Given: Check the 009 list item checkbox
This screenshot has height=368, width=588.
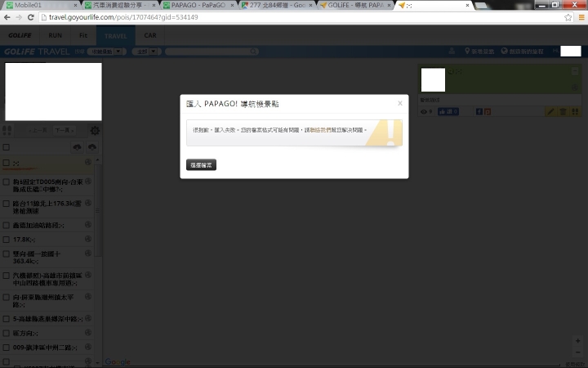Looking at the screenshot, I should coord(7,348).
